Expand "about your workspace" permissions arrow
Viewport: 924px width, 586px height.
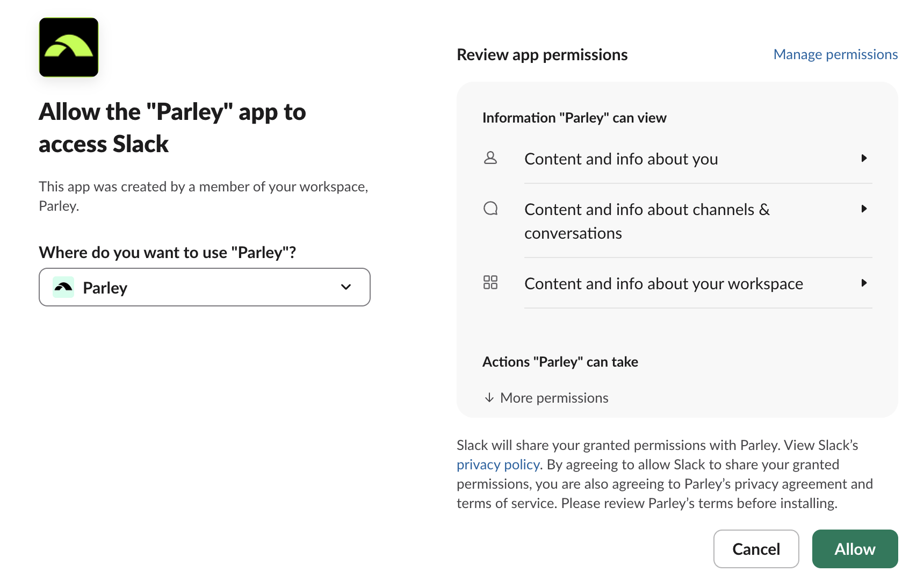[x=864, y=283]
